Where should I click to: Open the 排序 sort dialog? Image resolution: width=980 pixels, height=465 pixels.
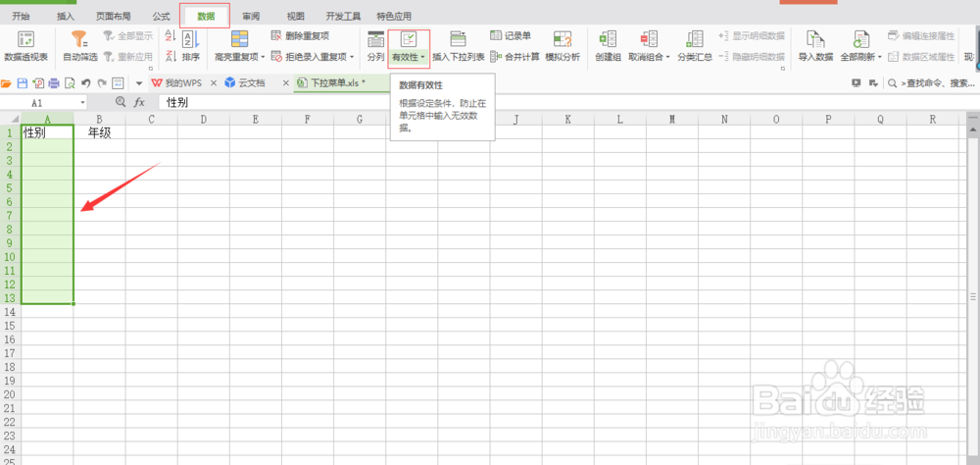click(x=191, y=46)
